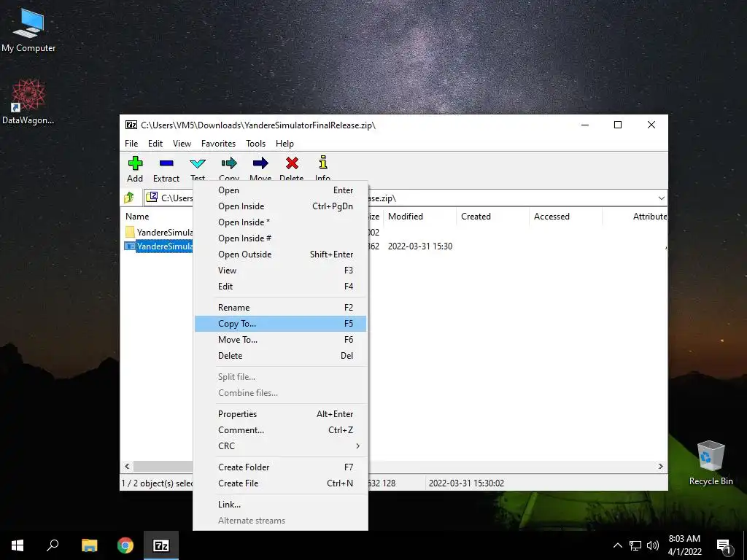Click the Extract toolbar icon

166,163
